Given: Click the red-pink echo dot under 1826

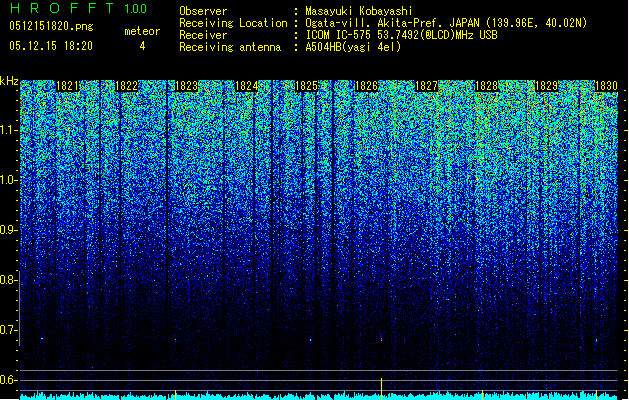Looking at the screenshot, I should [381, 339].
